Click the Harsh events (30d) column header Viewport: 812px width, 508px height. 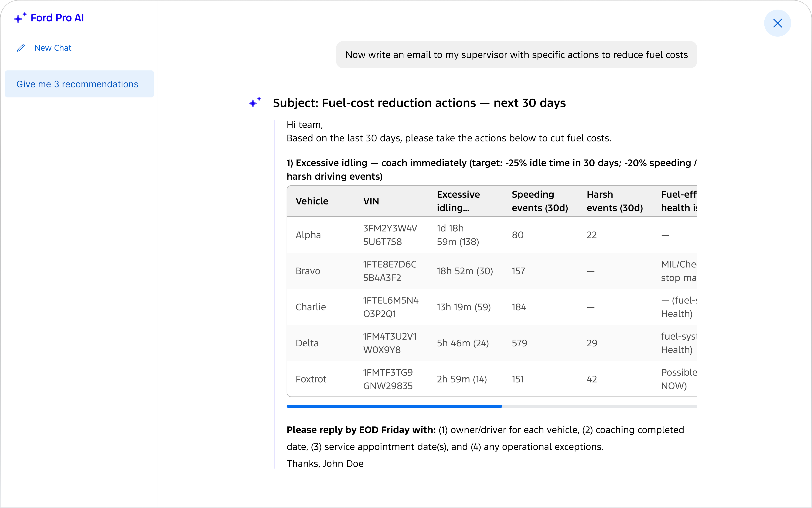pyautogui.click(x=614, y=201)
